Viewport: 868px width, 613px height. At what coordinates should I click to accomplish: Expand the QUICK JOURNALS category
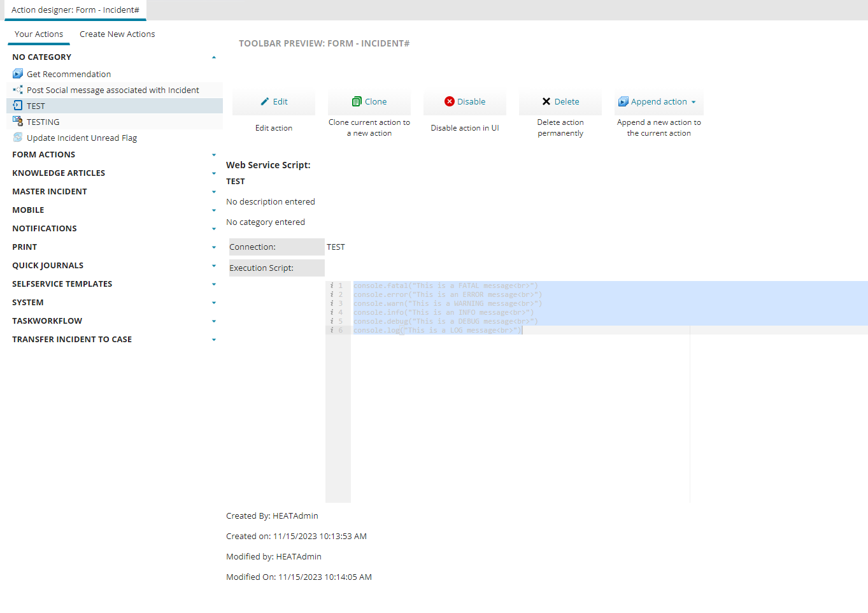[x=214, y=266]
